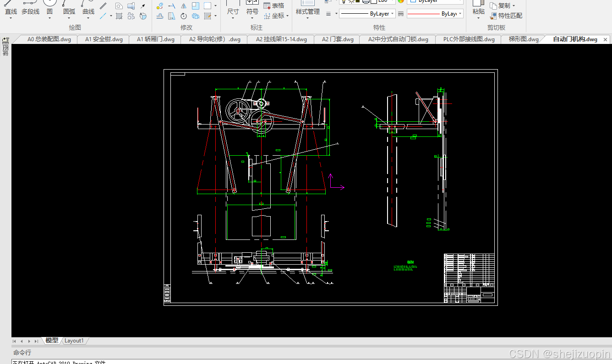612x364 pixels.
Task: Switch to the A2中分式自动门锁.dwg tab
Action: pos(398,39)
